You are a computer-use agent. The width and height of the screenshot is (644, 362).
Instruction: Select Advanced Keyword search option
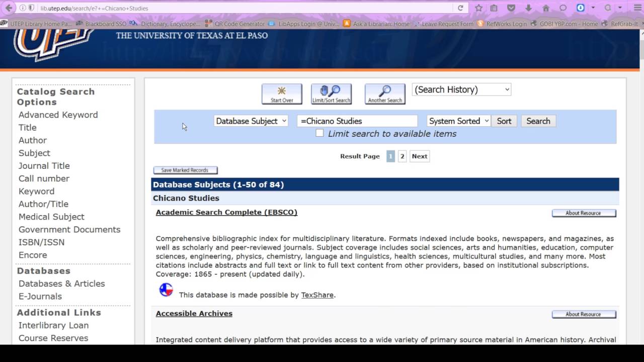(x=58, y=115)
